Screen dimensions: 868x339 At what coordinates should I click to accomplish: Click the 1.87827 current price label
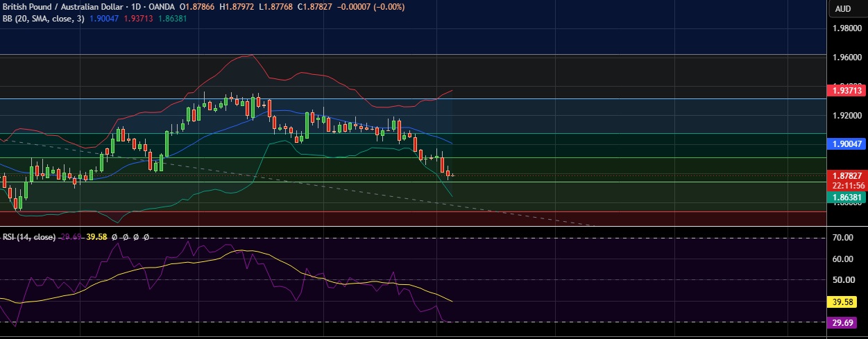pos(848,176)
